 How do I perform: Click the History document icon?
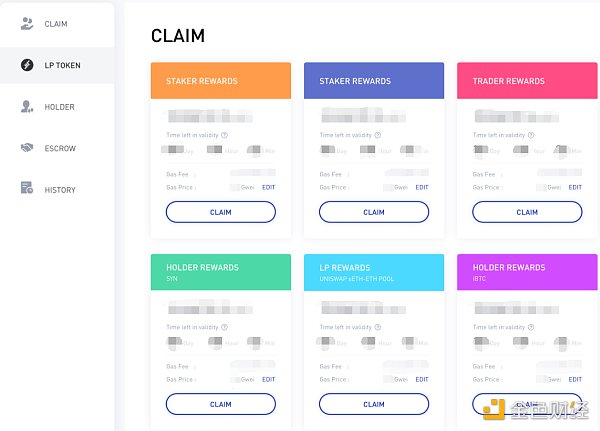pyautogui.click(x=27, y=188)
